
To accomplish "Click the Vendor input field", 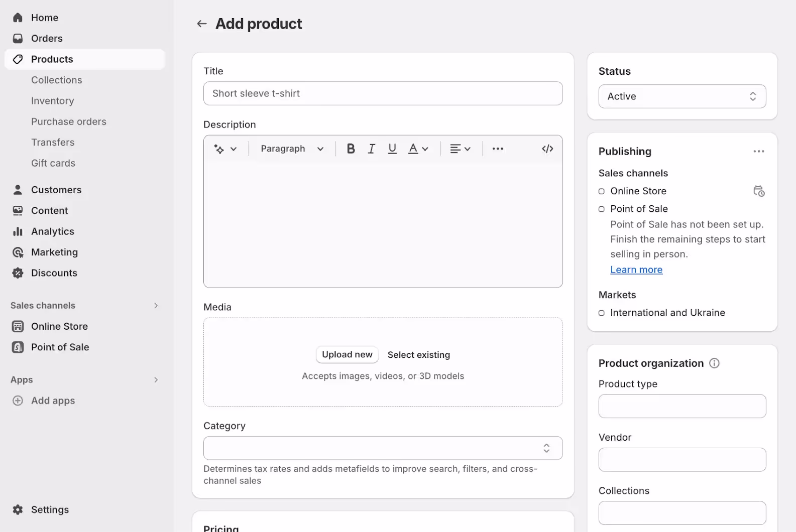I will point(682,460).
